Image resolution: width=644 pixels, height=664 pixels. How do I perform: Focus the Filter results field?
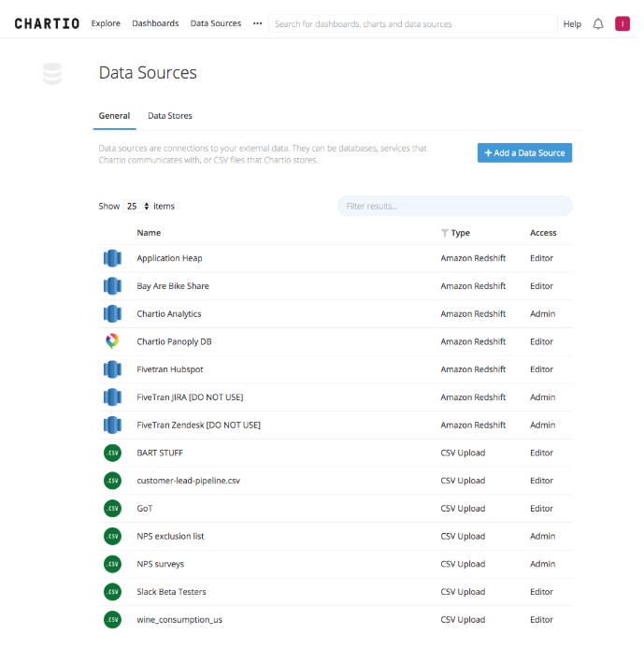pos(455,207)
